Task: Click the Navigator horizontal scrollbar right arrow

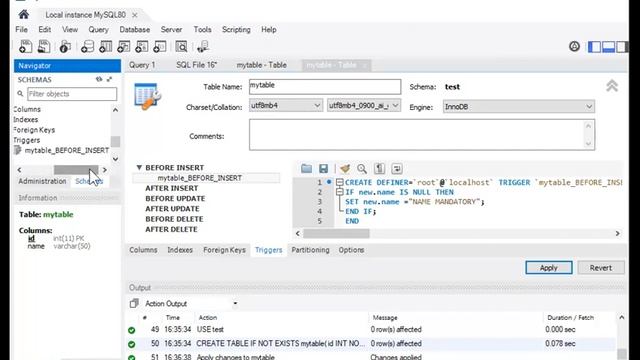Action: 105,169
